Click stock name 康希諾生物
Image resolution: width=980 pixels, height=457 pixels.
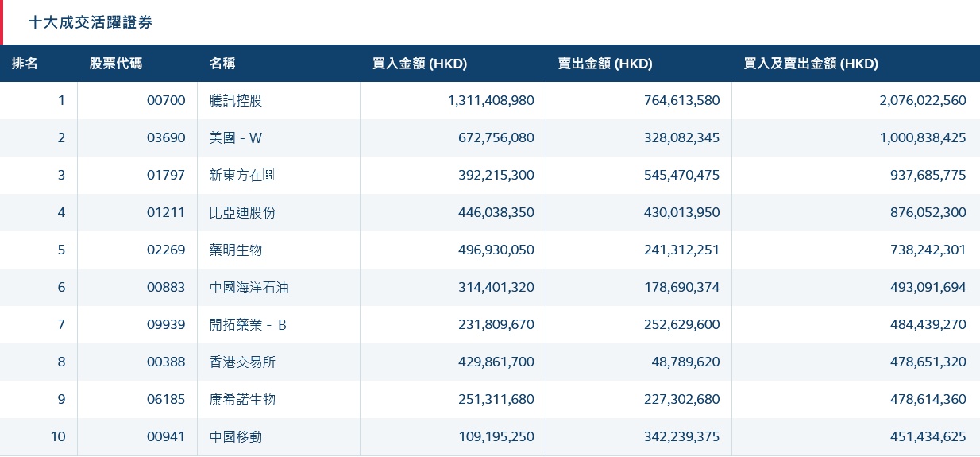pos(242,399)
